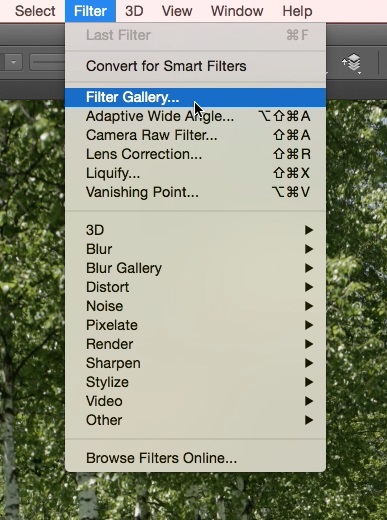Expand the Distort submenu arrow

pyautogui.click(x=309, y=287)
